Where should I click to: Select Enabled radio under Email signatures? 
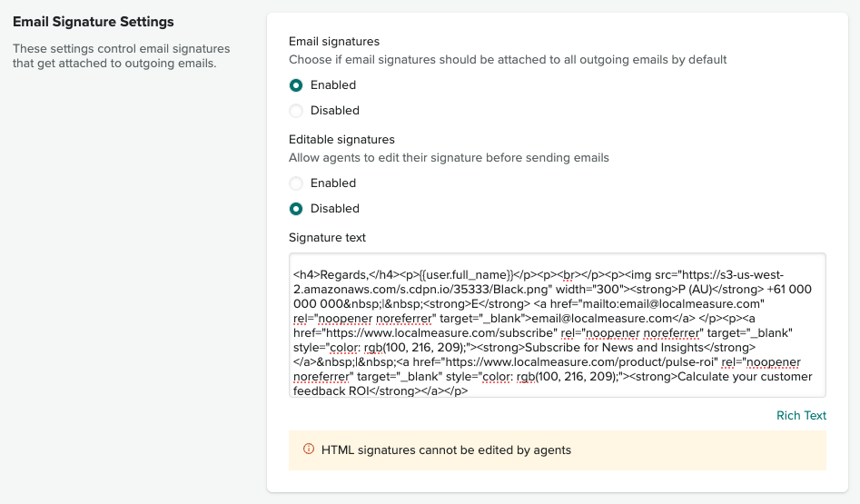coord(296,85)
